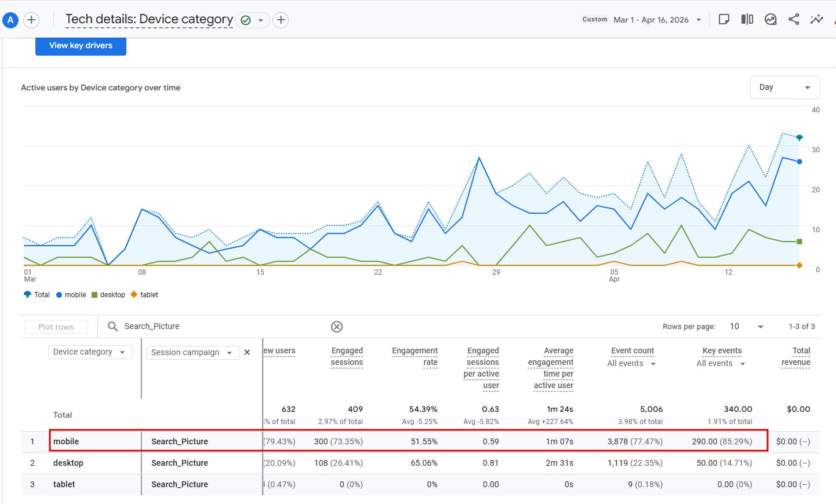This screenshot has width=836, height=504.
Task: Click the trend line icon at top right
Action: [x=817, y=20]
